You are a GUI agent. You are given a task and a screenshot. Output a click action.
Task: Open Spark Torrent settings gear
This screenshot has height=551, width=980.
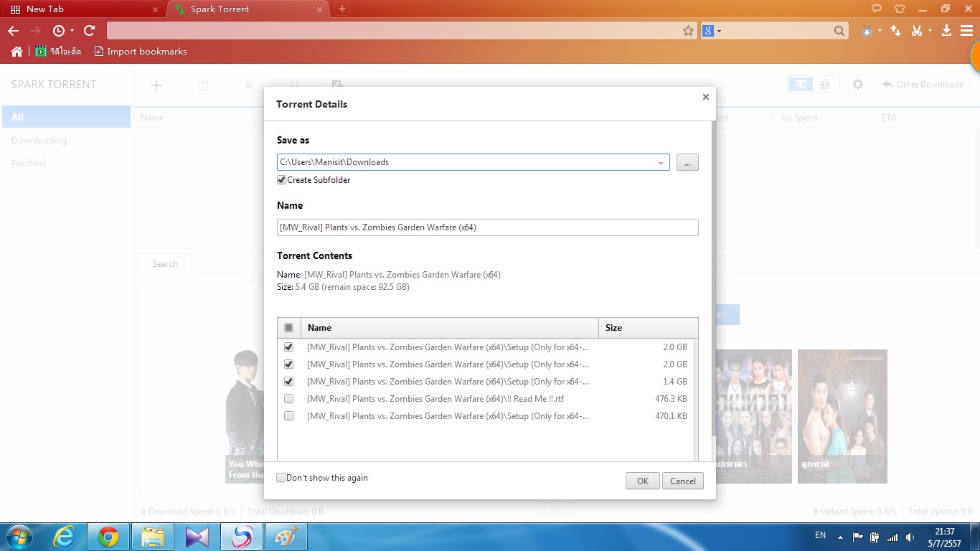(x=858, y=85)
